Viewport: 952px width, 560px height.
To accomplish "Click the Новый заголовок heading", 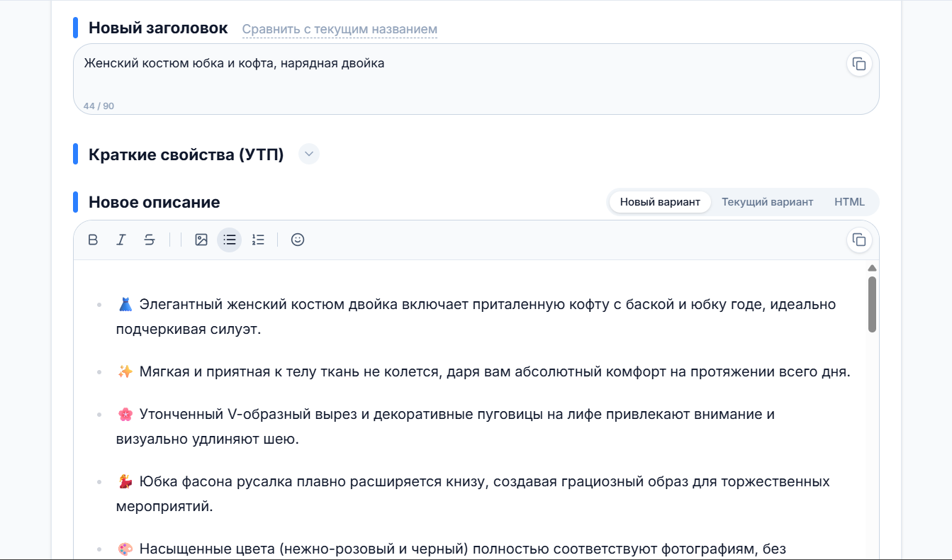I will 158,28.
